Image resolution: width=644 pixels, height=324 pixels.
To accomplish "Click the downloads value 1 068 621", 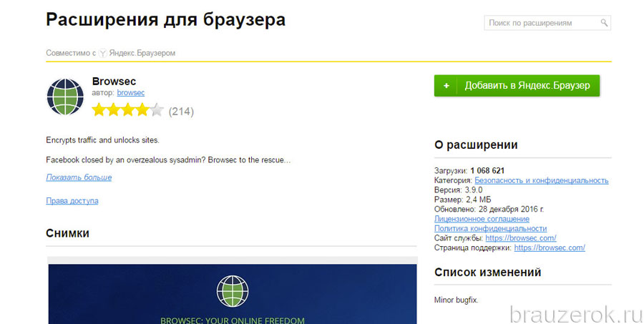I will (x=487, y=170).
